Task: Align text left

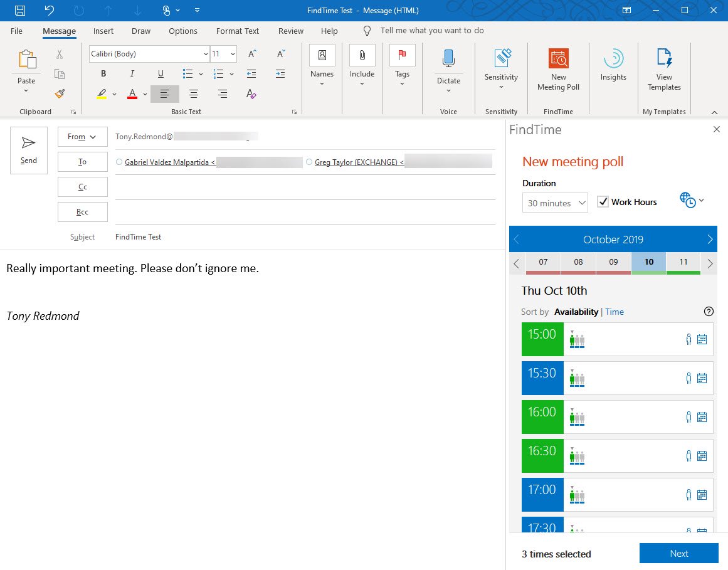Action: click(164, 94)
